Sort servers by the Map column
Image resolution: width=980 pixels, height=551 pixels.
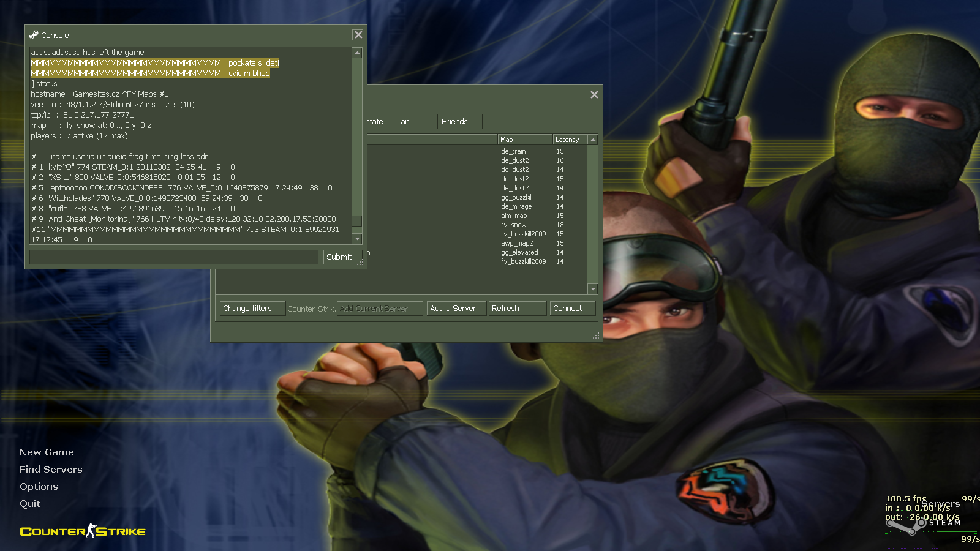click(524, 140)
